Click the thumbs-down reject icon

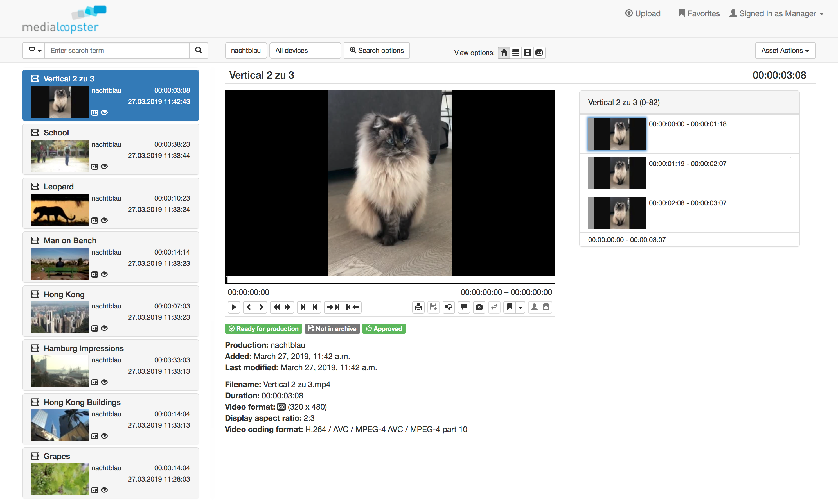pos(449,307)
